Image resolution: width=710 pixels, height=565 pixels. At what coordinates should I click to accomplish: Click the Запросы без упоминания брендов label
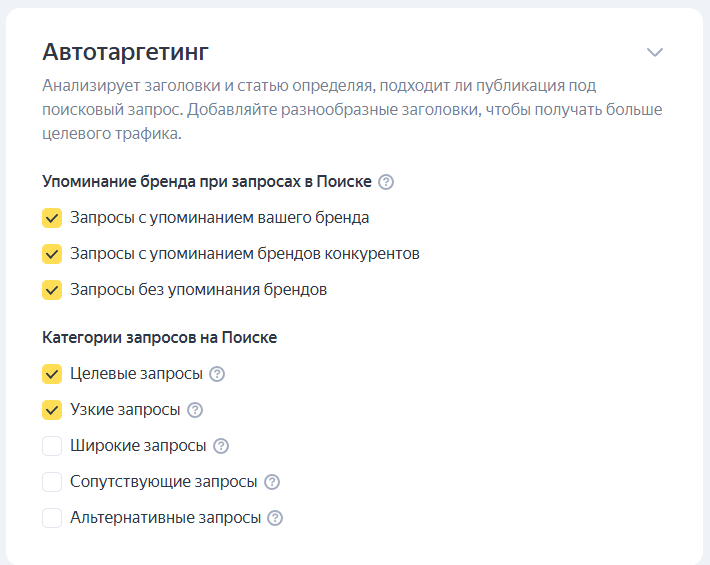(x=198, y=290)
